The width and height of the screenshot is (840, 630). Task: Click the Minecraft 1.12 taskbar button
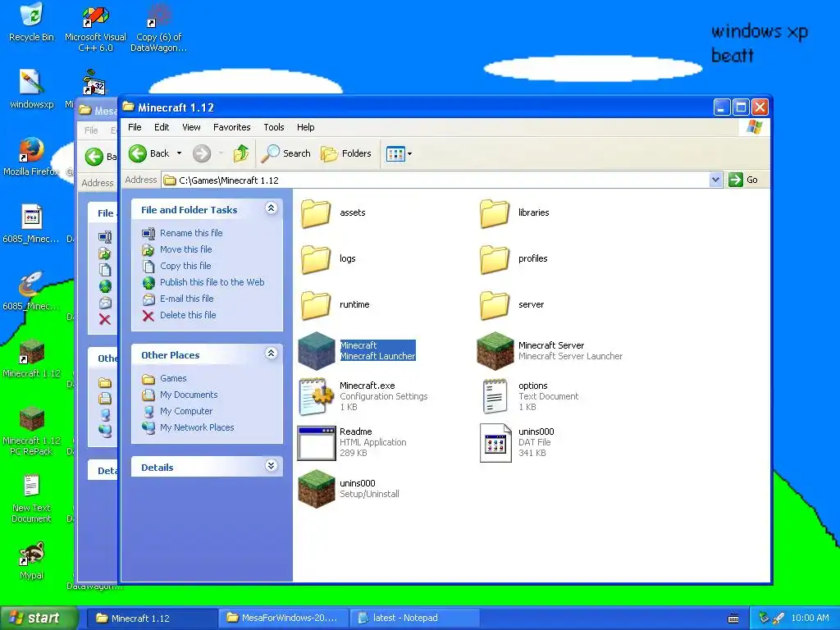(152, 619)
